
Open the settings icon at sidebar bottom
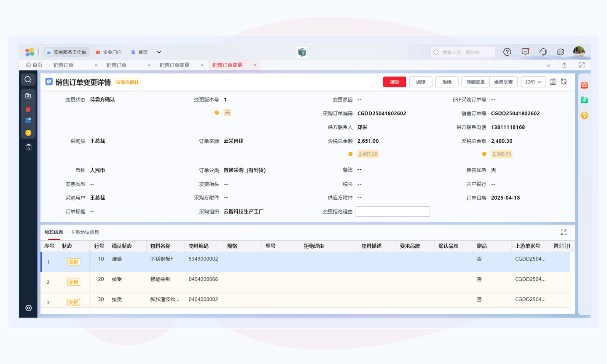click(28, 308)
